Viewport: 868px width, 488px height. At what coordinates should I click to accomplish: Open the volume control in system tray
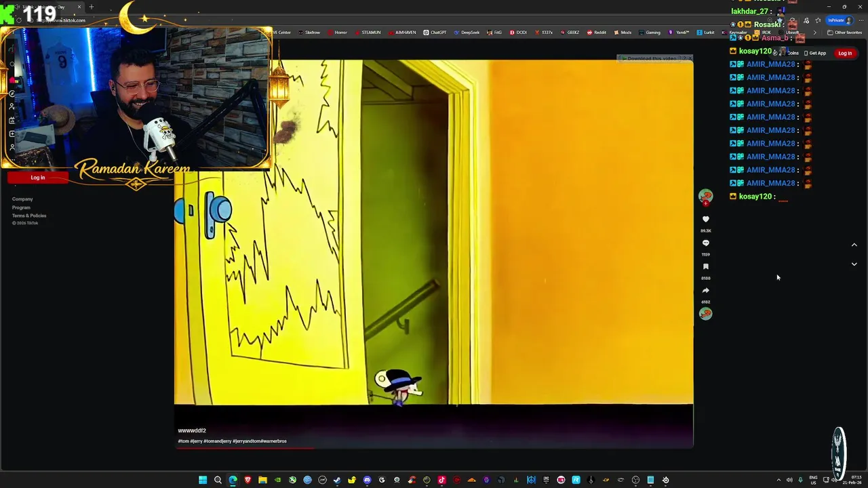point(789,480)
